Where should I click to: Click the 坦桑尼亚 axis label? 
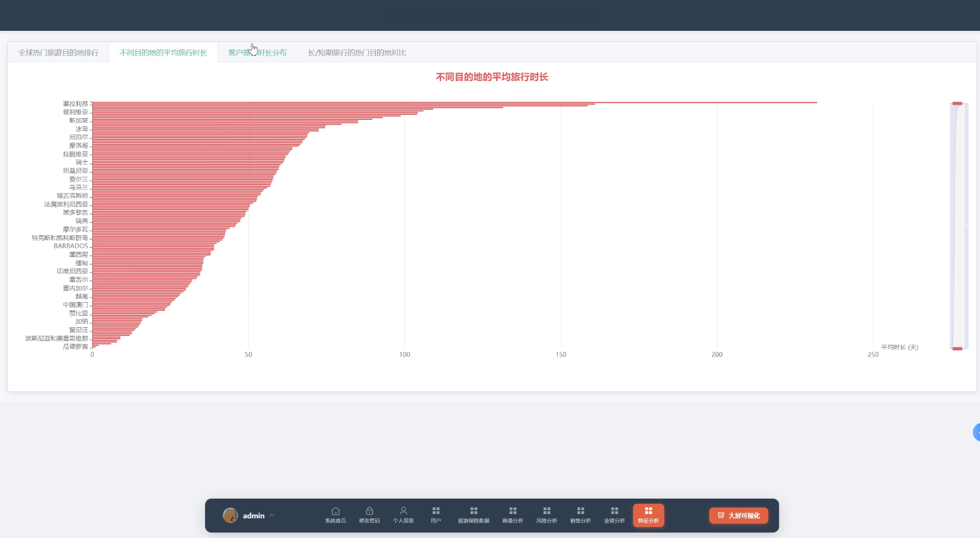click(x=75, y=171)
